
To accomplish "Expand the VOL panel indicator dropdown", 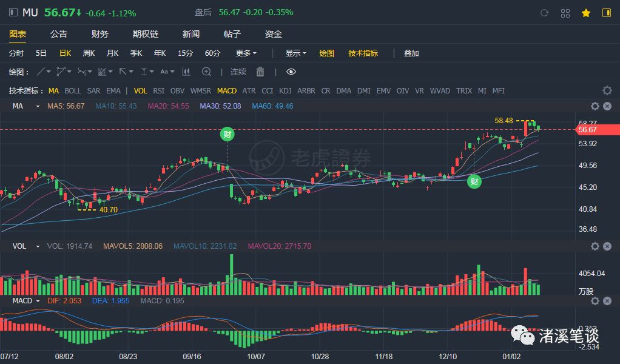I will pos(38,246).
